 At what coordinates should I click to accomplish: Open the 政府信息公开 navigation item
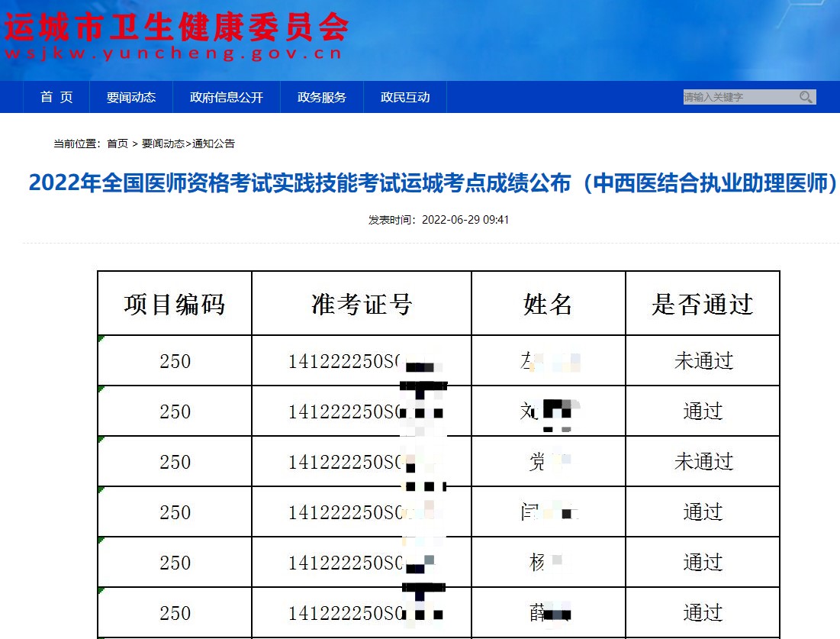click(226, 97)
